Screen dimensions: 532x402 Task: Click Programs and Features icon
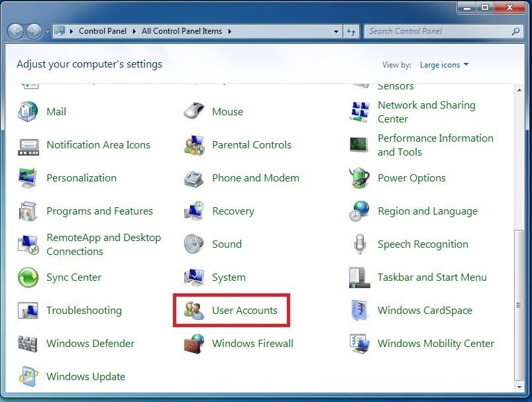click(x=27, y=211)
